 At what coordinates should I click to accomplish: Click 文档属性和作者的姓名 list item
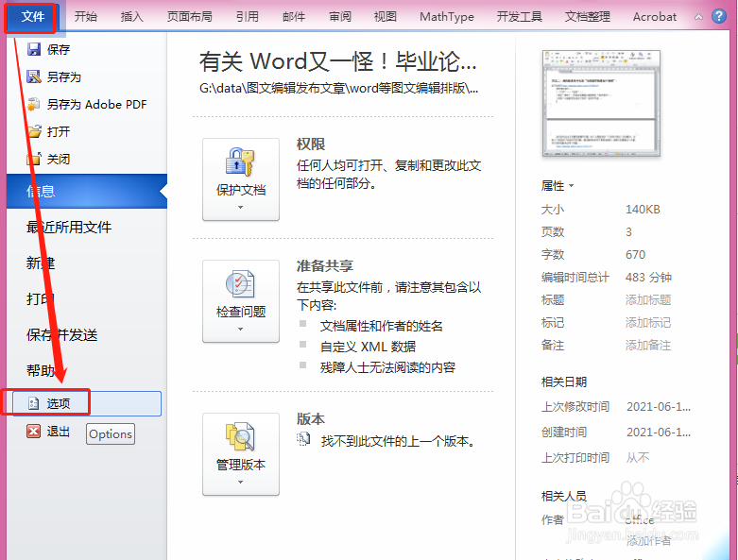pos(382,326)
